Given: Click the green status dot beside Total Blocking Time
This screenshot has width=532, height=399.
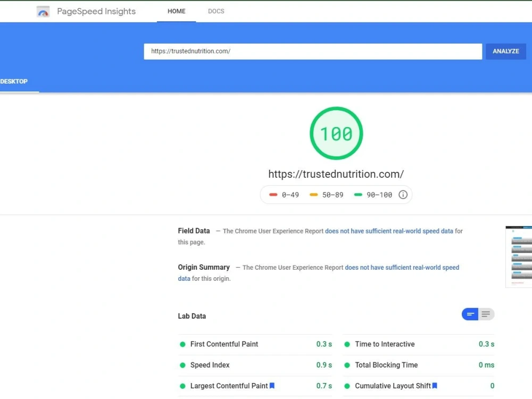Looking at the screenshot, I should tap(347, 365).
